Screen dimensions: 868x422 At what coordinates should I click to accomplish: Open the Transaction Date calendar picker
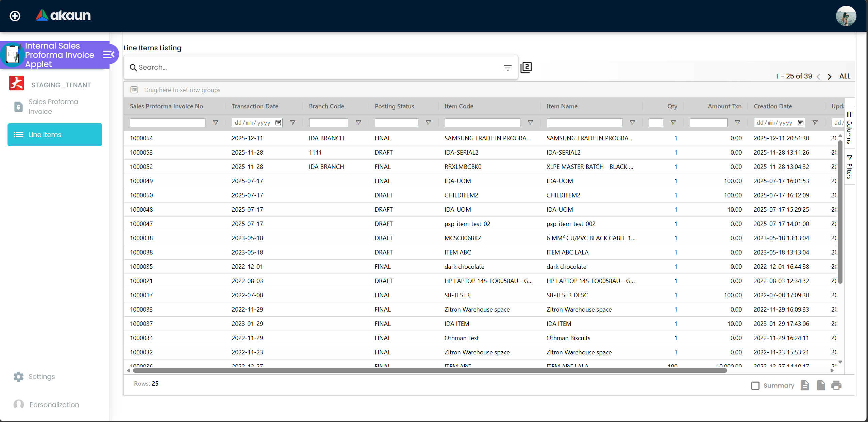coord(278,122)
